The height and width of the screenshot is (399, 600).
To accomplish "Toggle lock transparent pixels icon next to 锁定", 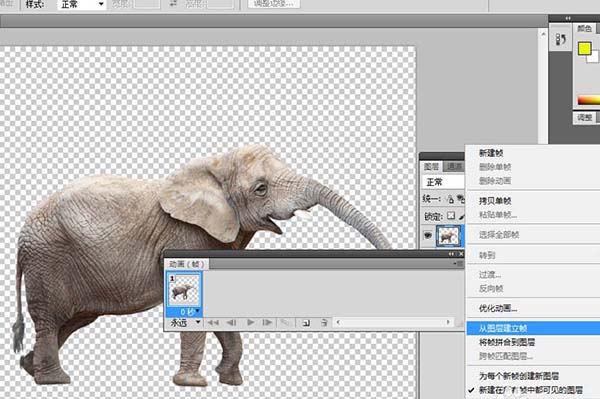I will click(451, 216).
